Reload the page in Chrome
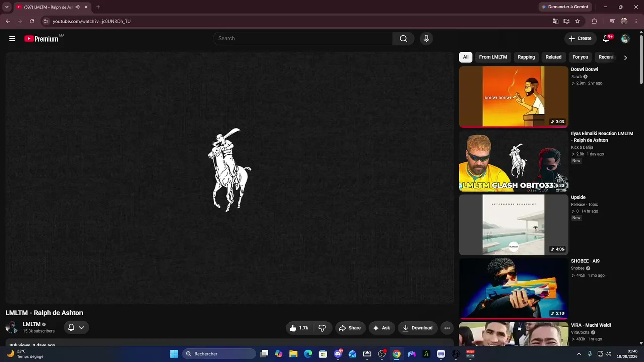Screen dimensions: 644x362 (32, 21)
